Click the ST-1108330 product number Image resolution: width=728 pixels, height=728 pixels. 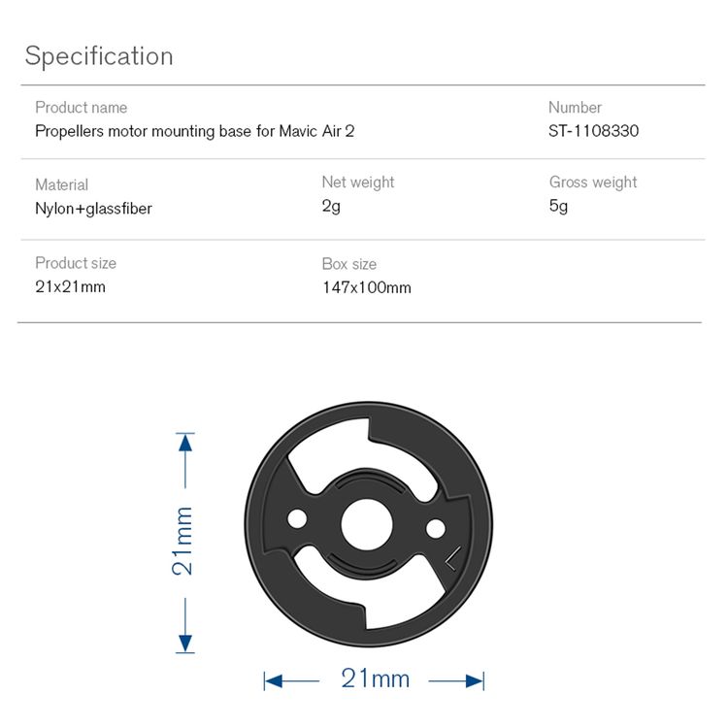[593, 130]
